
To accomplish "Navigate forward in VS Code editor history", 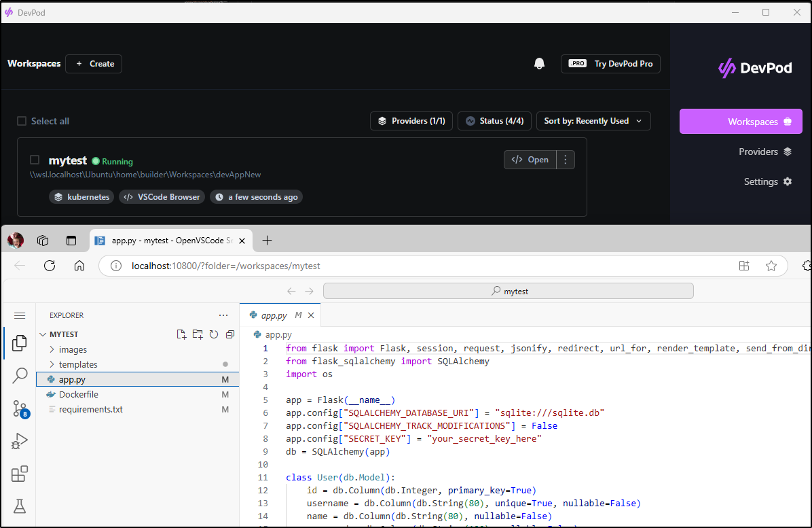I will 309,292.
